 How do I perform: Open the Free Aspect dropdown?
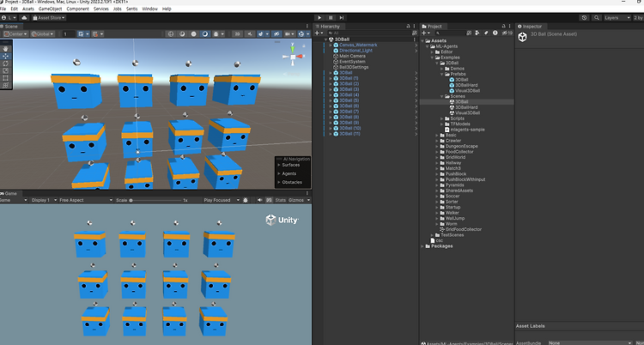tap(85, 200)
